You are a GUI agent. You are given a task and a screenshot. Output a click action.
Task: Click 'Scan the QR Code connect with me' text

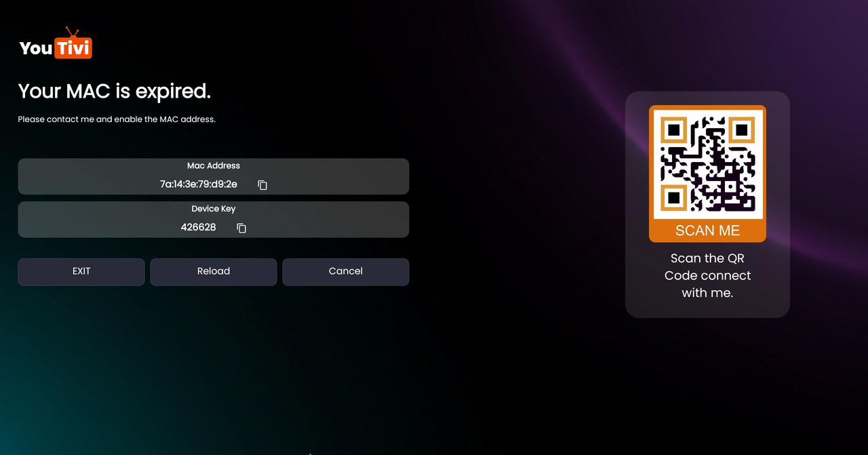707,275
